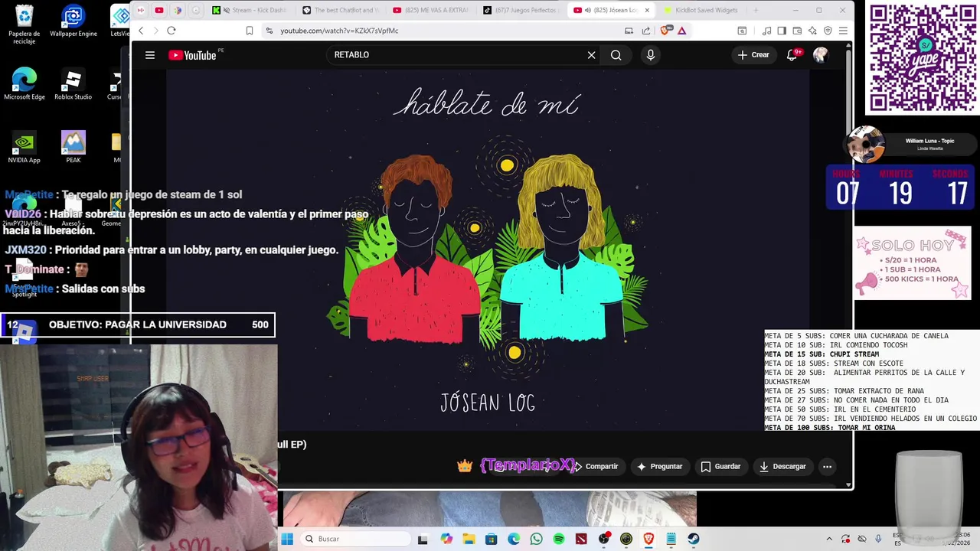Open the Windows Start menu
This screenshot has width=980, height=551.
coord(287,539)
